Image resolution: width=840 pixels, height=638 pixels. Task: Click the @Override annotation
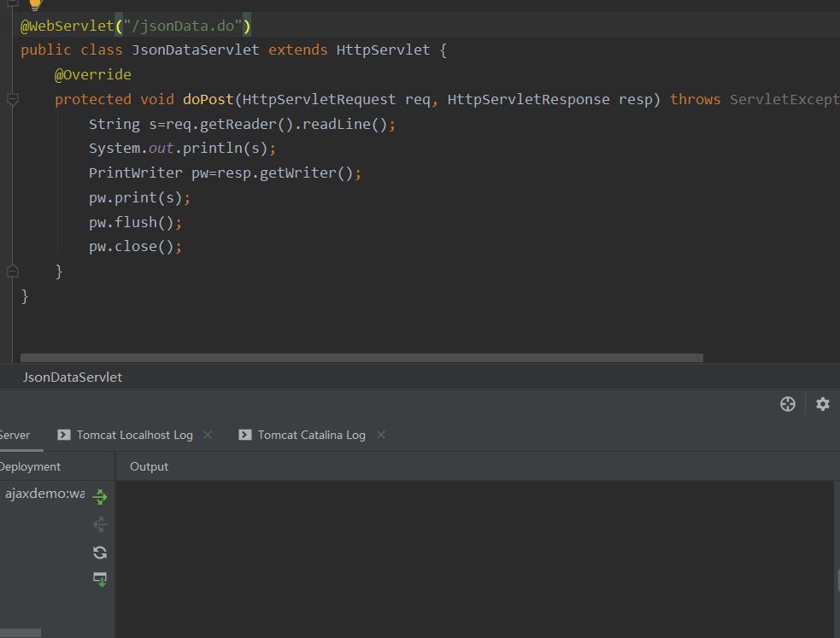click(92, 74)
